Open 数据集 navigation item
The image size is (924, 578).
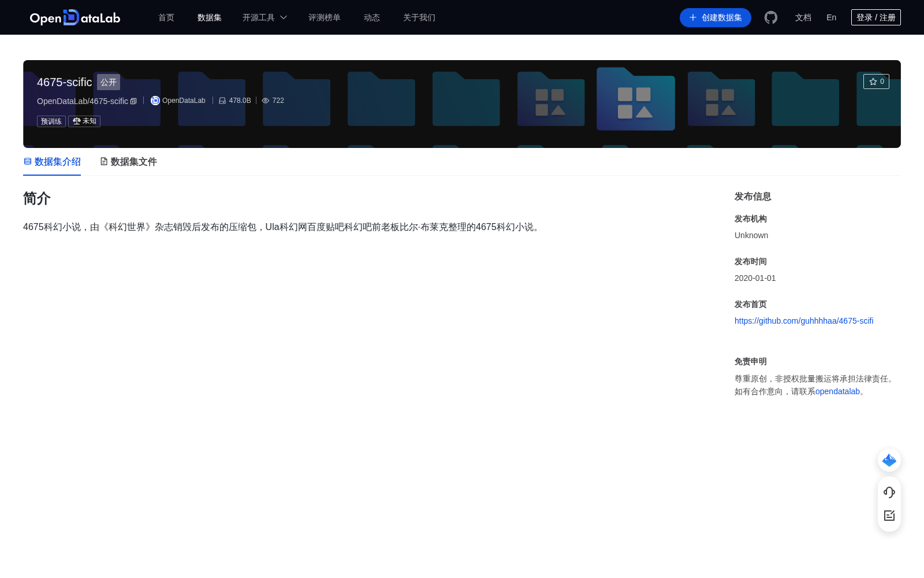click(x=210, y=17)
